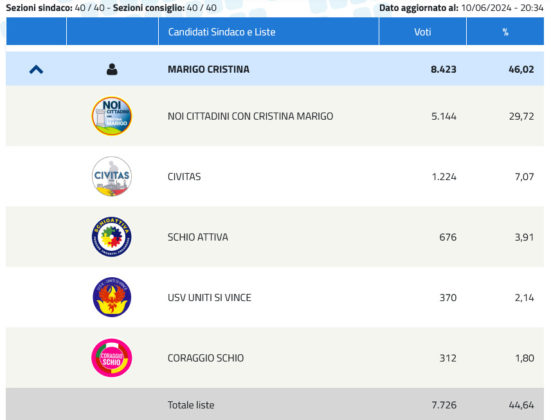Select the CORAGGIO SCHIO list name
This screenshot has width=551, height=420.
click(206, 358)
